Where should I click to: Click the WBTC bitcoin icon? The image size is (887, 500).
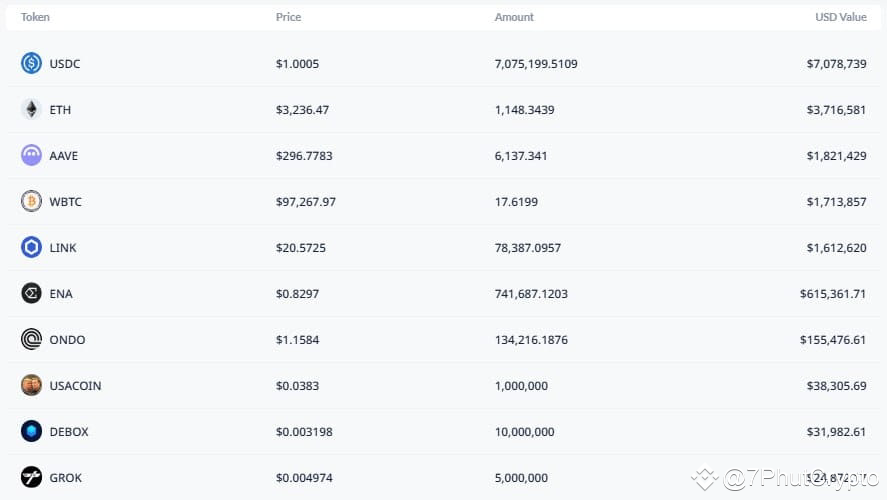31,201
